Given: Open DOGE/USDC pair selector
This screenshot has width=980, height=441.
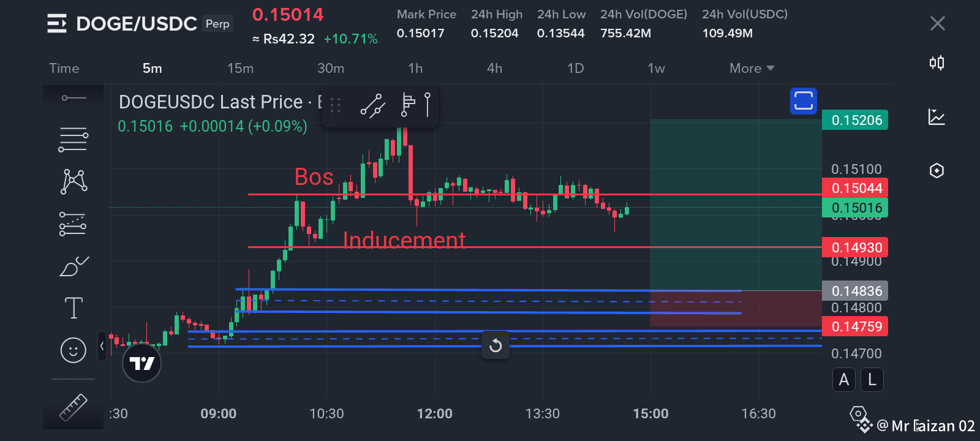Looking at the screenshot, I should [137, 24].
